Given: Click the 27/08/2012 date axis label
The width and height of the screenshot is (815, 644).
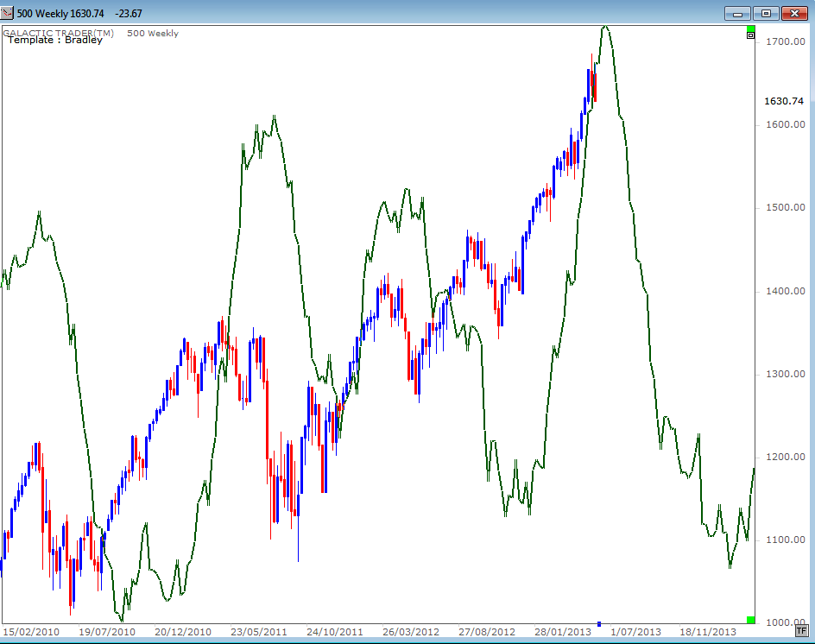Looking at the screenshot, I should [x=487, y=632].
